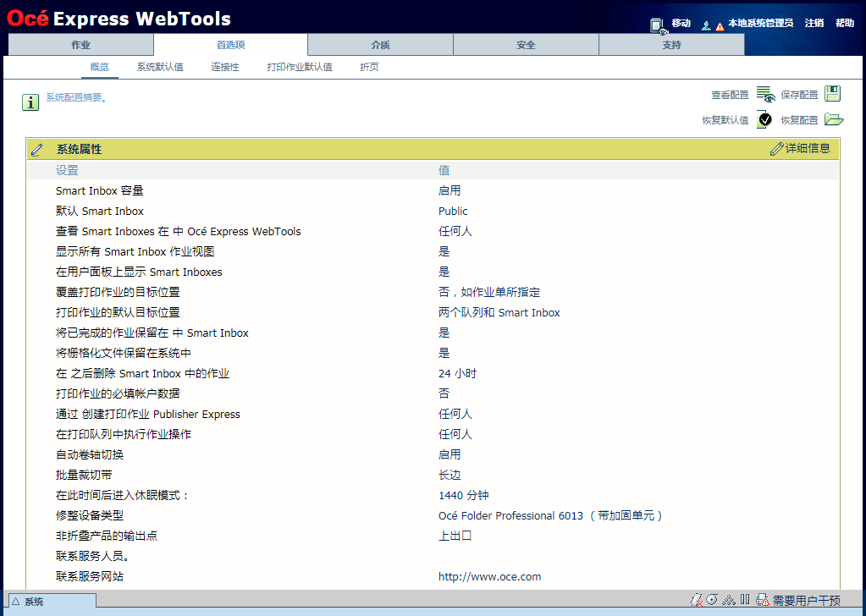Open the 帮助 help link

[845, 23]
